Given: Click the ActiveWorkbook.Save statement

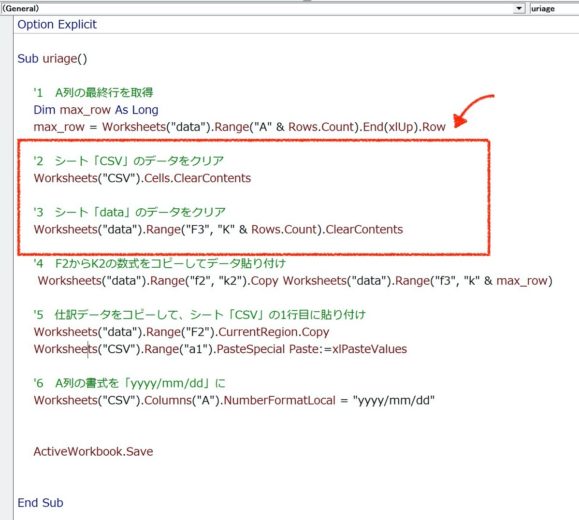Looking at the screenshot, I should pos(93,451).
